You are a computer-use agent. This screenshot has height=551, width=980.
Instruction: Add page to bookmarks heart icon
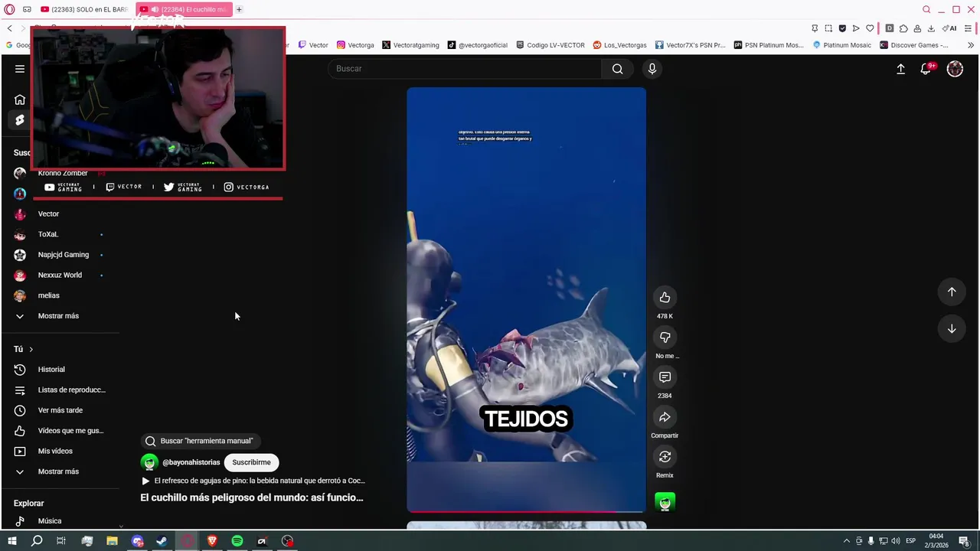coord(870,28)
